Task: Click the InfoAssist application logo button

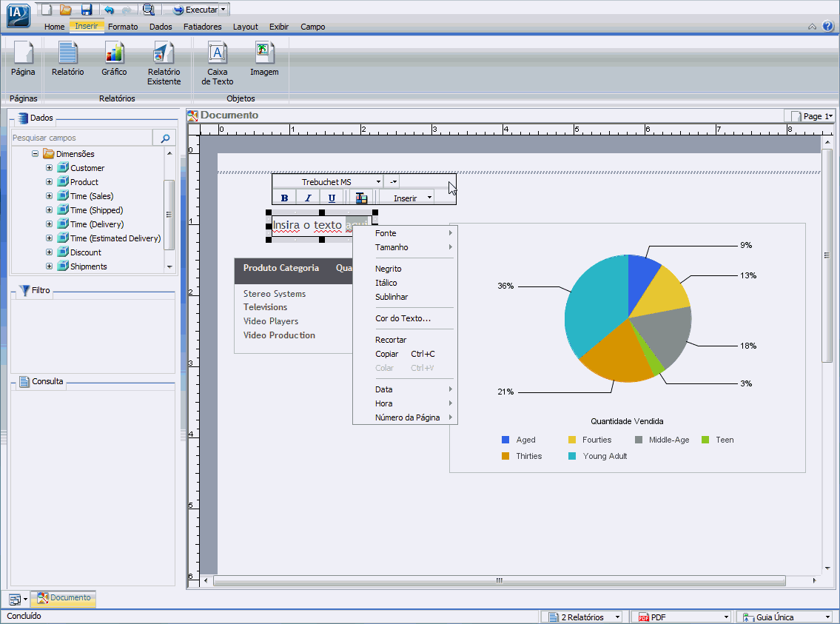Action: [x=18, y=15]
